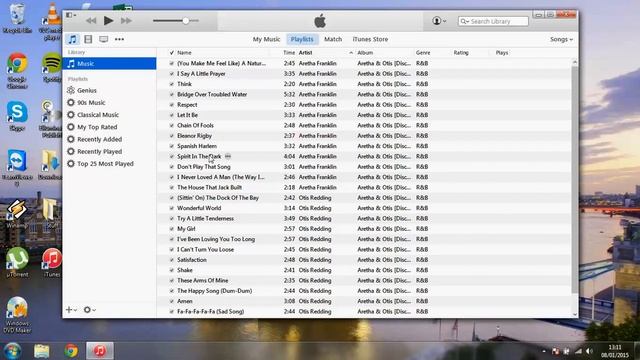This screenshot has height=360, width=640.
Task: Skip to the previous track
Action: tap(91, 20)
